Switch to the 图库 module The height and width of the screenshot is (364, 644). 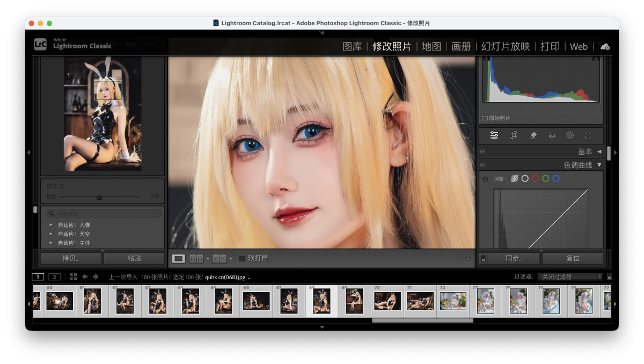tap(352, 47)
